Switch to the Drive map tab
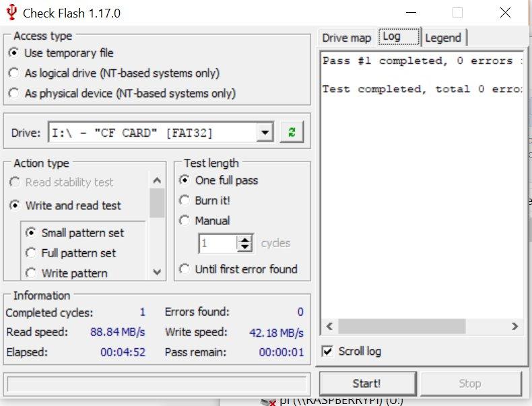This screenshot has height=406, width=532. point(346,38)
